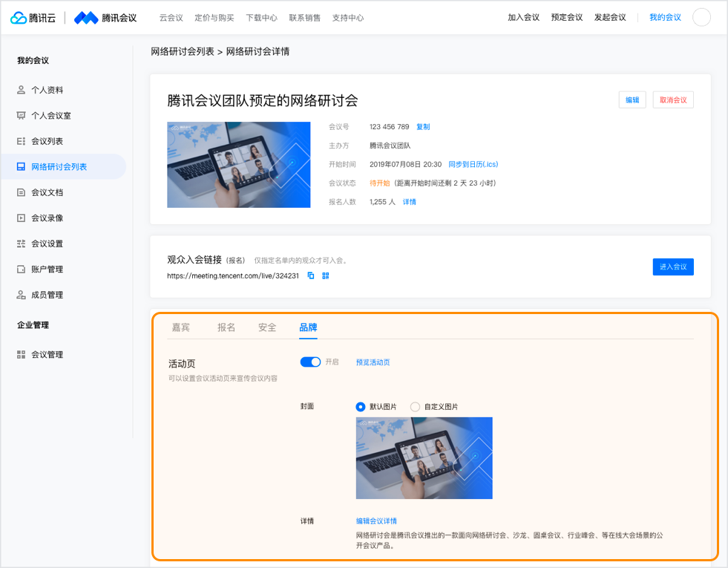Select the 默认图片 cover option
The width and height of the screenshot is (728, 568).
(x=361, y=407)
